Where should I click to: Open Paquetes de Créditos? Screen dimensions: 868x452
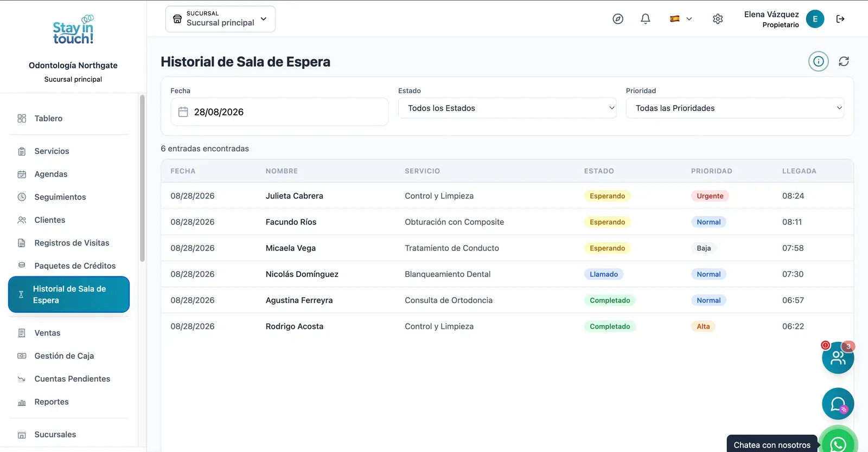[75, 266]
